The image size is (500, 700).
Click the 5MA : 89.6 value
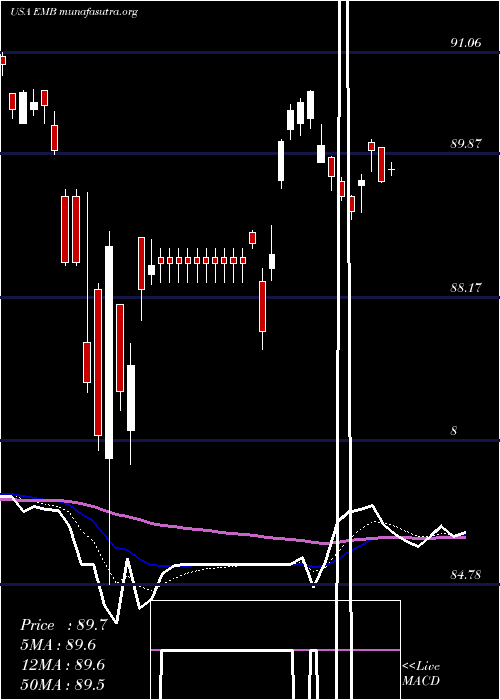coord(58,645)
